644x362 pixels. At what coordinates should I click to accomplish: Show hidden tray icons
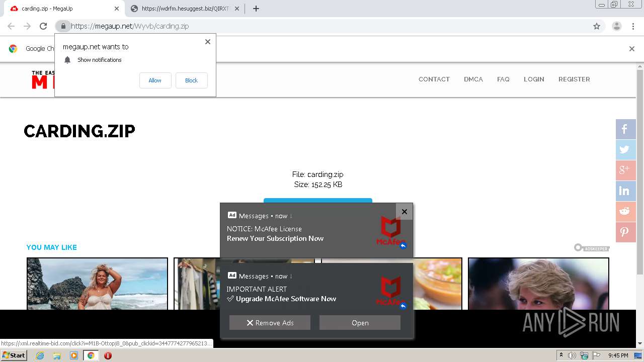(561, 355)
